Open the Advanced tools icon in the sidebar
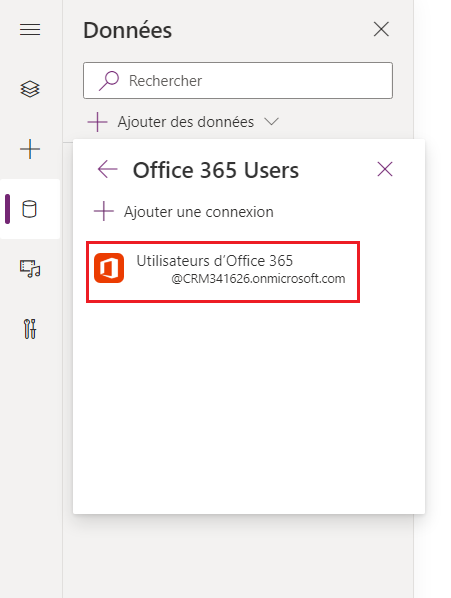 pos(30,329)
